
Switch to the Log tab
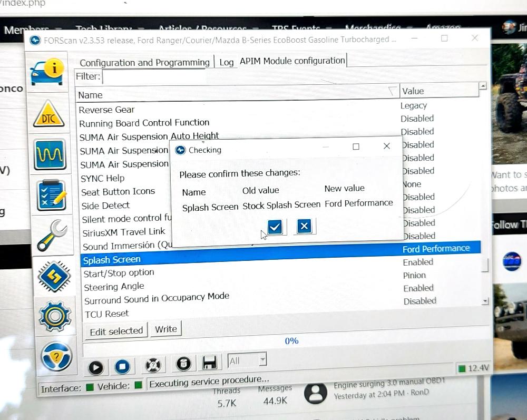pyautogui.click(x=226, y=62)
